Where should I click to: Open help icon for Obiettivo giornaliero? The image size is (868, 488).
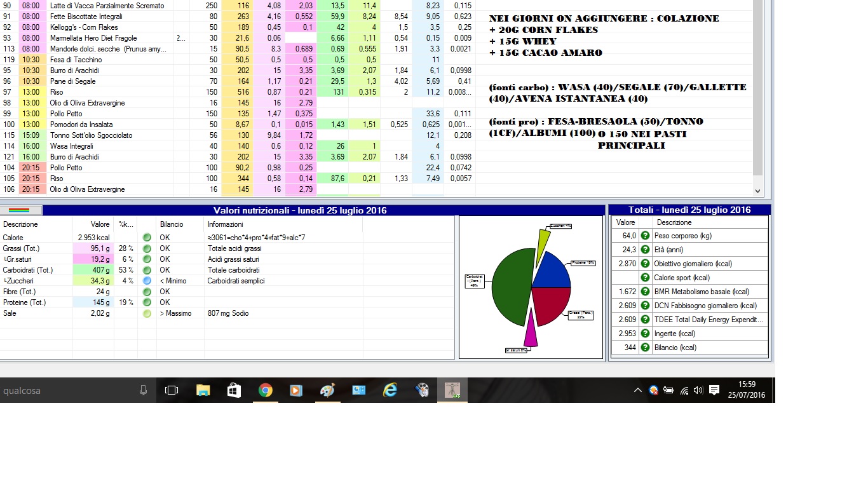[x=646, y=264]
